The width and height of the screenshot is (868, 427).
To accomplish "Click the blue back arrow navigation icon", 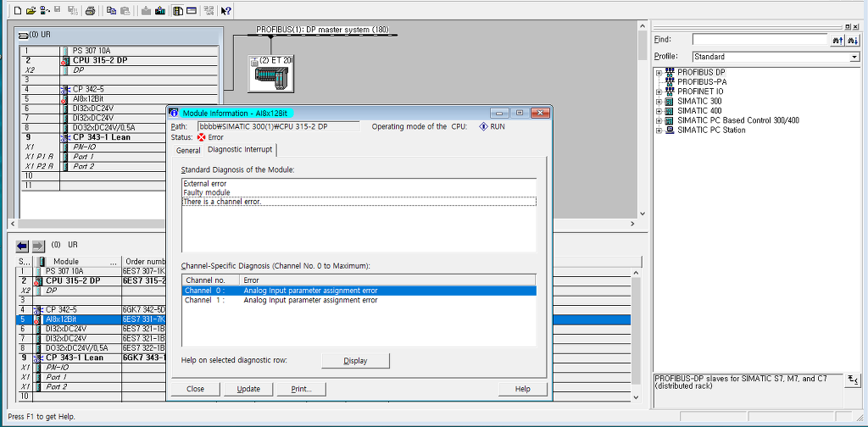I will pyautogui.click(x=22, y=246).
